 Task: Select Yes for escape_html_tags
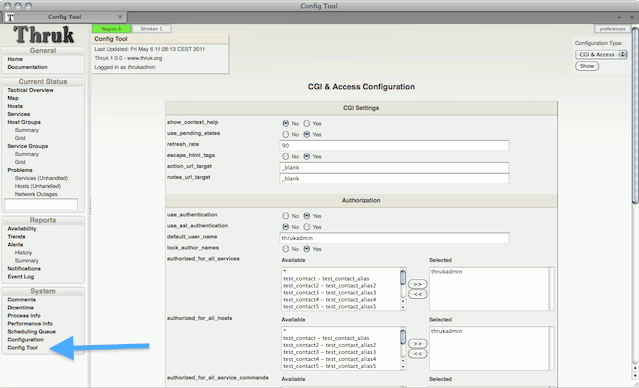click(306, 156)
